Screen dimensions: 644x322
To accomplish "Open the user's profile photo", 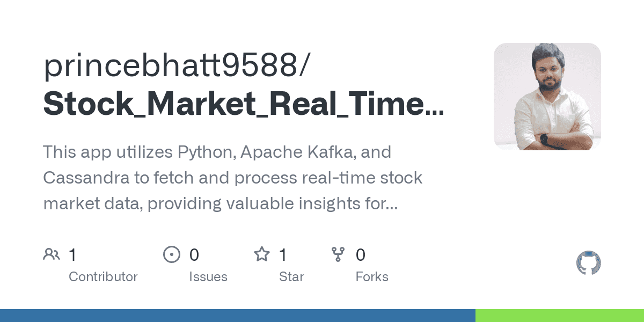I will pyautogui.click(x=547, y=97).
